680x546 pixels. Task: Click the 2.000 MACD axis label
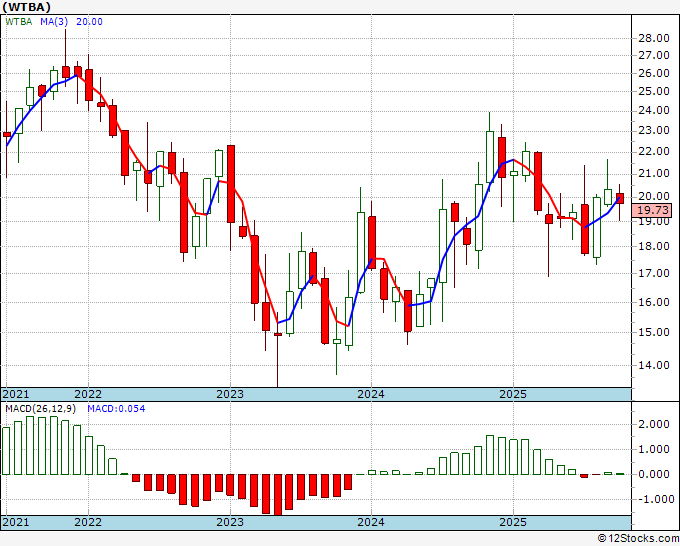[654, 424]
